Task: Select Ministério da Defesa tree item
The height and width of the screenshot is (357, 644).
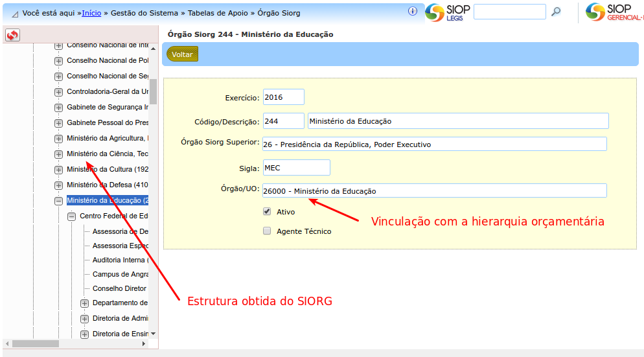Action: pyautogui.click(x=108, y=185)
